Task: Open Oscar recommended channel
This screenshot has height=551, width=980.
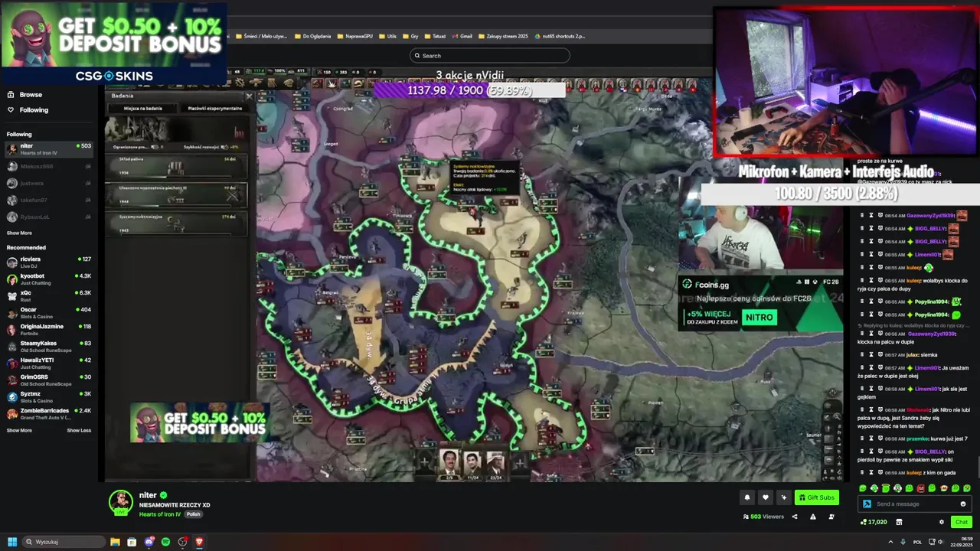Action: pos(49,312)
